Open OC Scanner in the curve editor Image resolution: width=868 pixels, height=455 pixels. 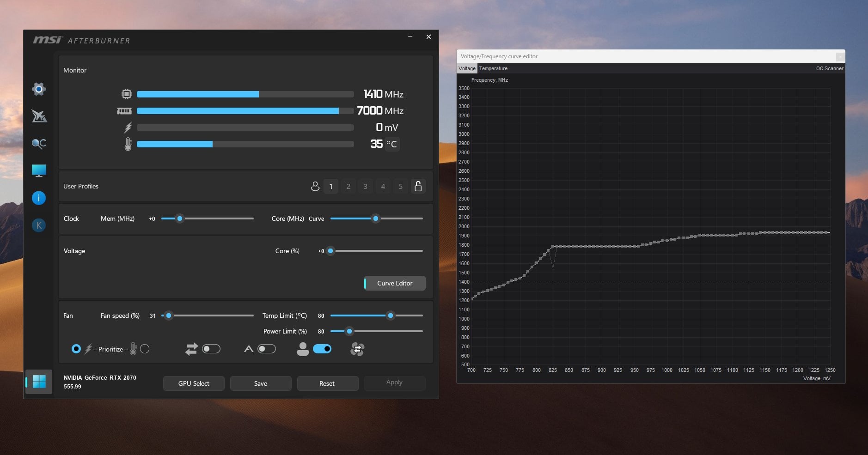830,68
